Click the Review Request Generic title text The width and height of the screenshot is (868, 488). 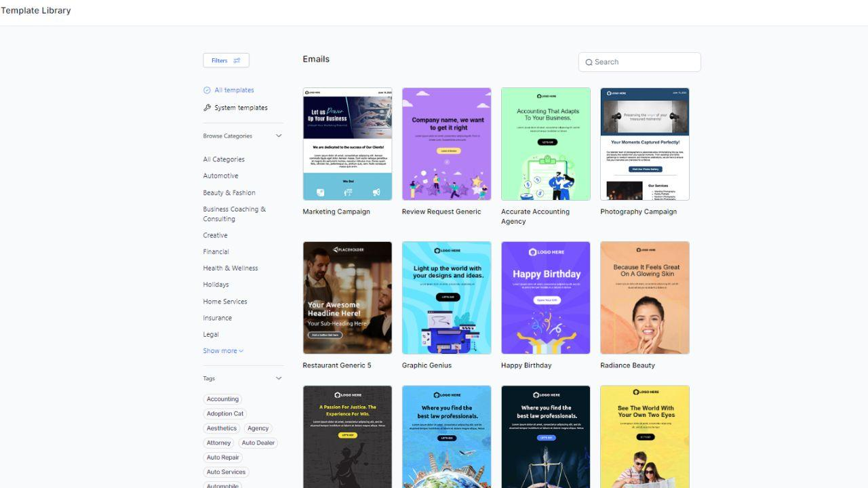[441, 211]
